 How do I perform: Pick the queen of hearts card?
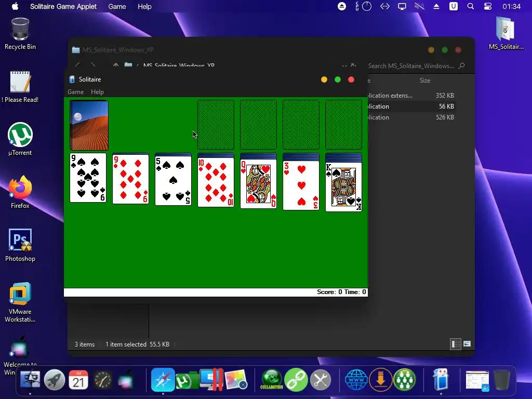pyautogui.click(x=258, y=184)
